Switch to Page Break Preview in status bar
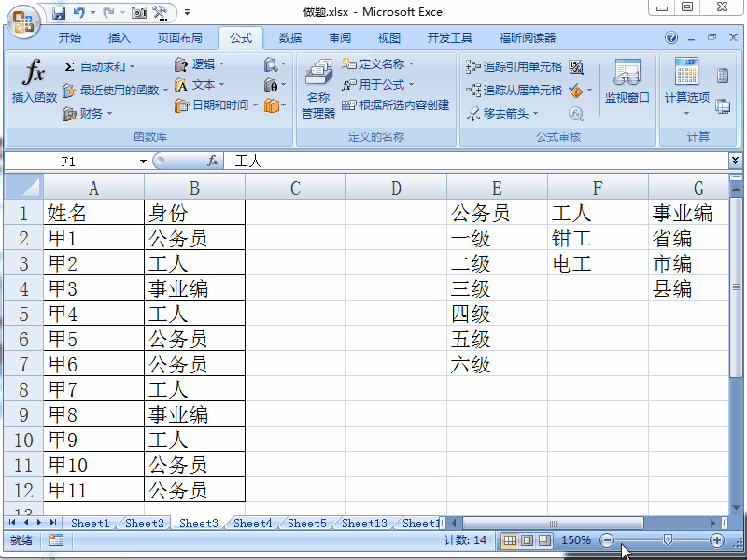The image size is (747, 560). [x=544, y=540]
